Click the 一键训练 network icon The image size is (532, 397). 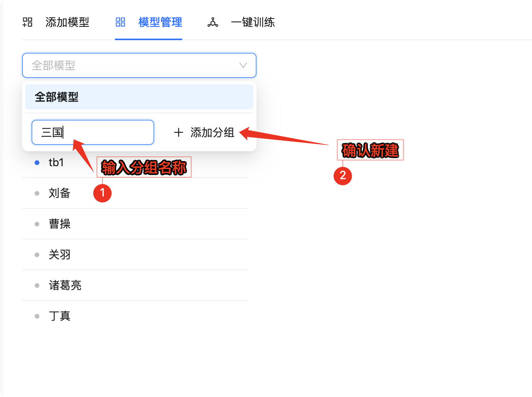point(213,22)
